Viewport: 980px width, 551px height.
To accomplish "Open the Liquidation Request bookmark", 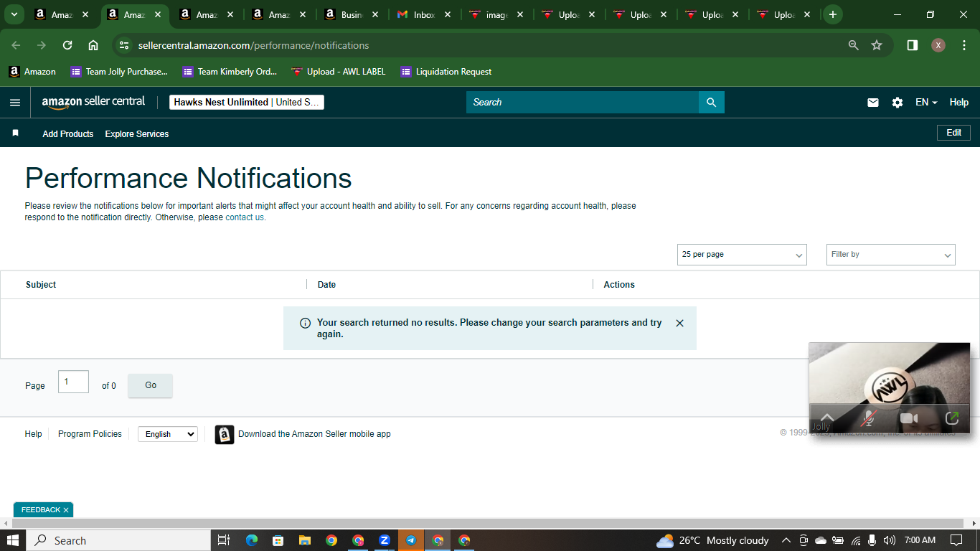I will pyautogui.click(x=446, y=72).
